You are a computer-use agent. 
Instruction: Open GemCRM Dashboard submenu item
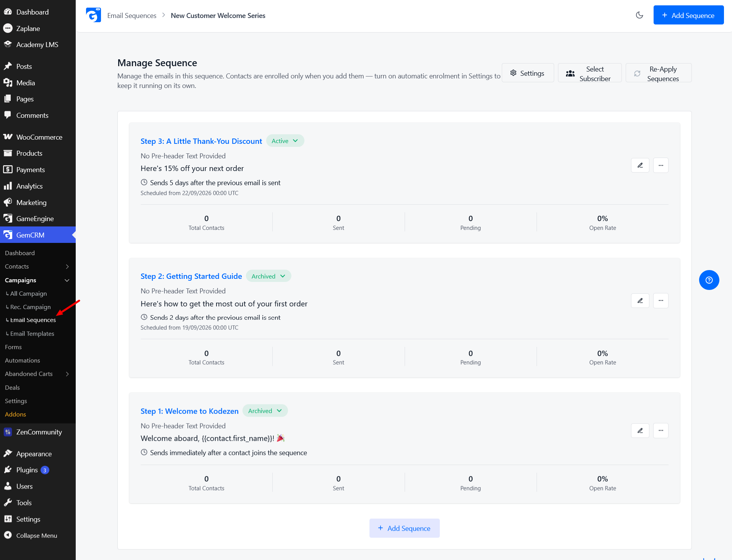[20, 253]
